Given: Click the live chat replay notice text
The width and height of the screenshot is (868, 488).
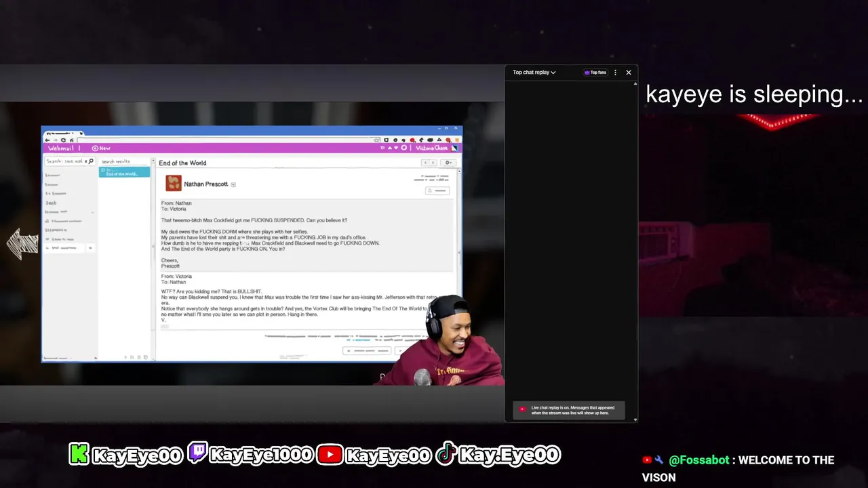Looking at the screenshot, I should coord(572,410).
